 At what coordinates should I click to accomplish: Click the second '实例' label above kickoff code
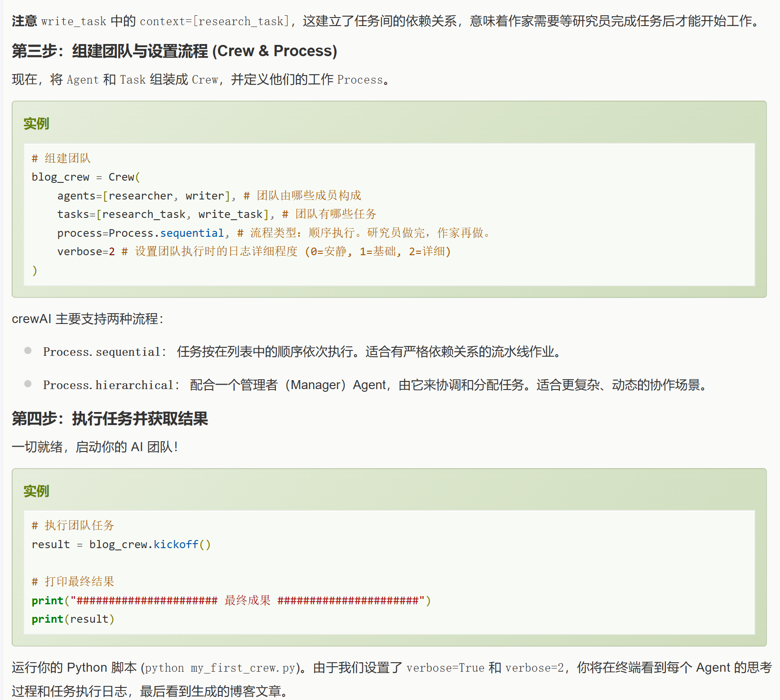point(36,491)
